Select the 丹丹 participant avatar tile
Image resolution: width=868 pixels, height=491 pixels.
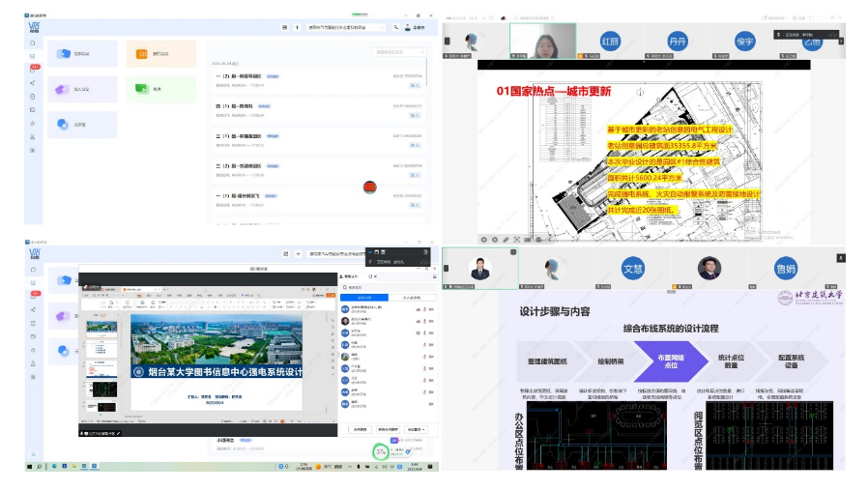[x=677, y=43]
